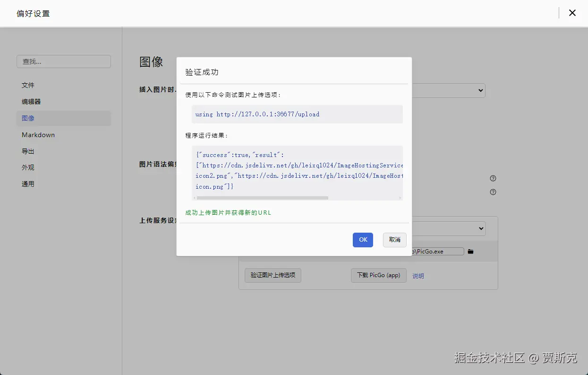The height and width of the screenshot is (375, 588).
Task: Click the 使用以下命令测试图片上传选项 label
Action: pyautogui.click(x=233, y=95)
